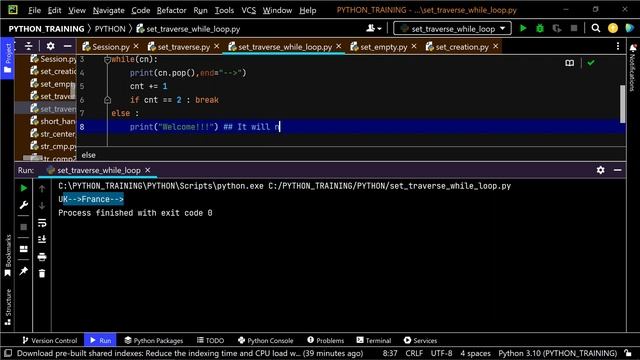Open Run panel settings gear
This screenshot has width=640, height=360.
click(x=600, y=170)
